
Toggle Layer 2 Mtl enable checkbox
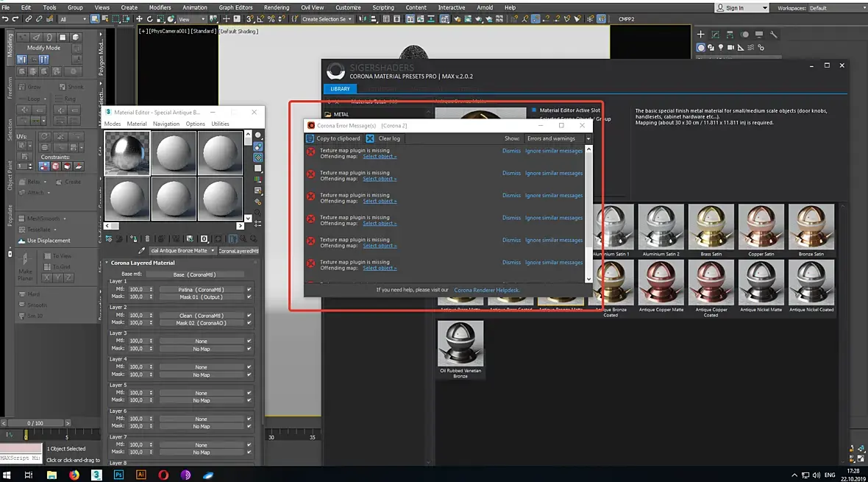[249, 315]
